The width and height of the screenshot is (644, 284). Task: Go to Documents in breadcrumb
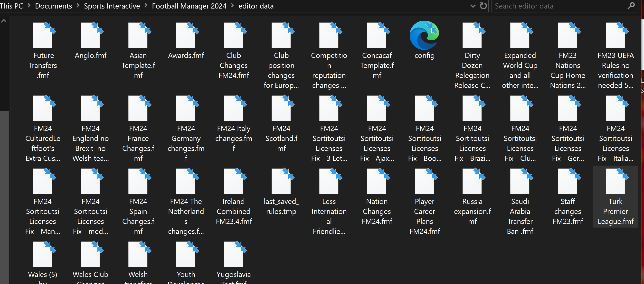click(x=54, y=6)
